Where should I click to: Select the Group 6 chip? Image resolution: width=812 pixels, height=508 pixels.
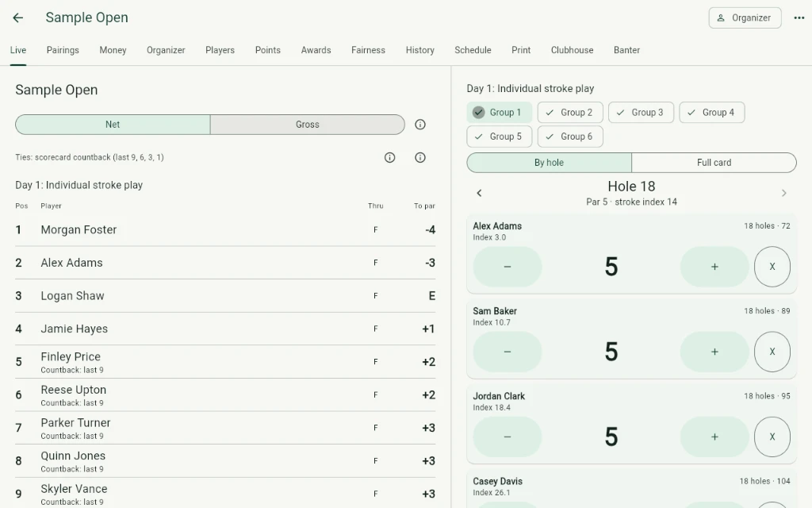coord(570,137)
